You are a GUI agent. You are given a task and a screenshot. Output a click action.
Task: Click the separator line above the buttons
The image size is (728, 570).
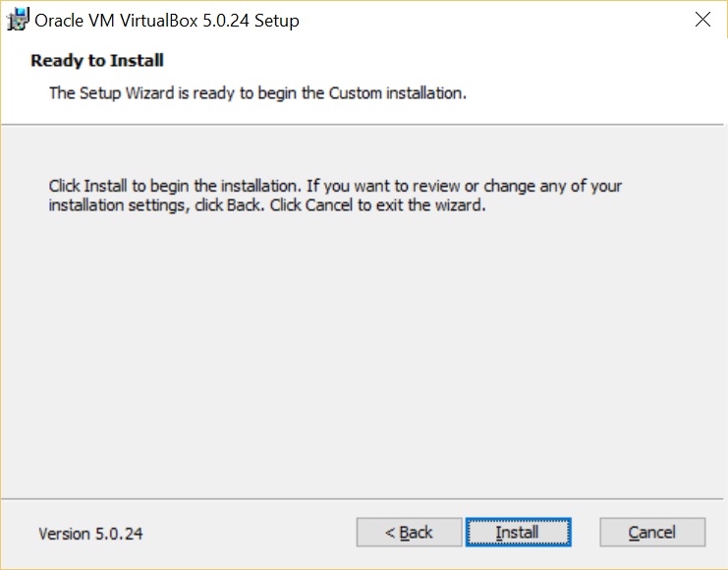click(364, 498)
